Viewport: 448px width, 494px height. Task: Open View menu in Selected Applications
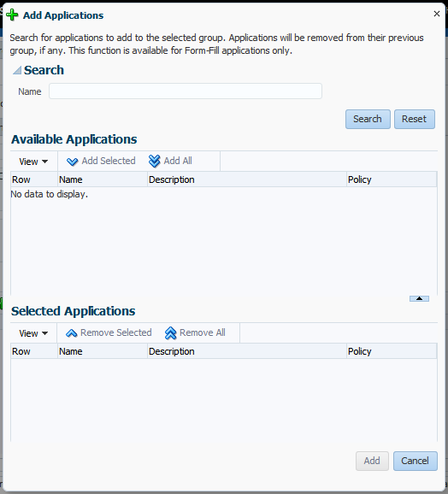(33, 333)
